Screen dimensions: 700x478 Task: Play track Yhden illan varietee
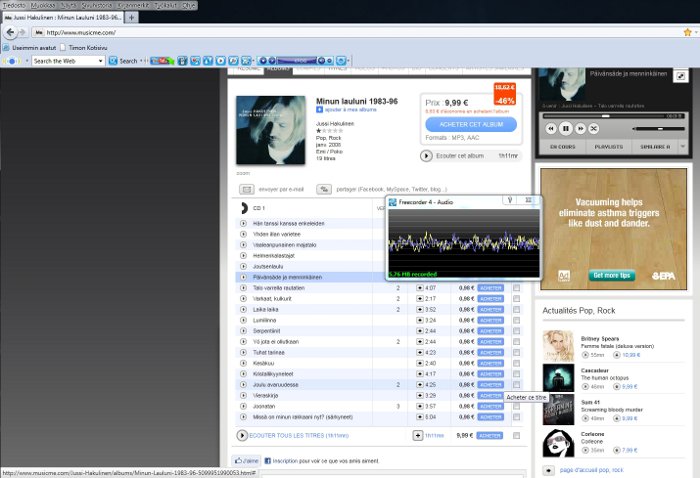(x=243, y=234)
